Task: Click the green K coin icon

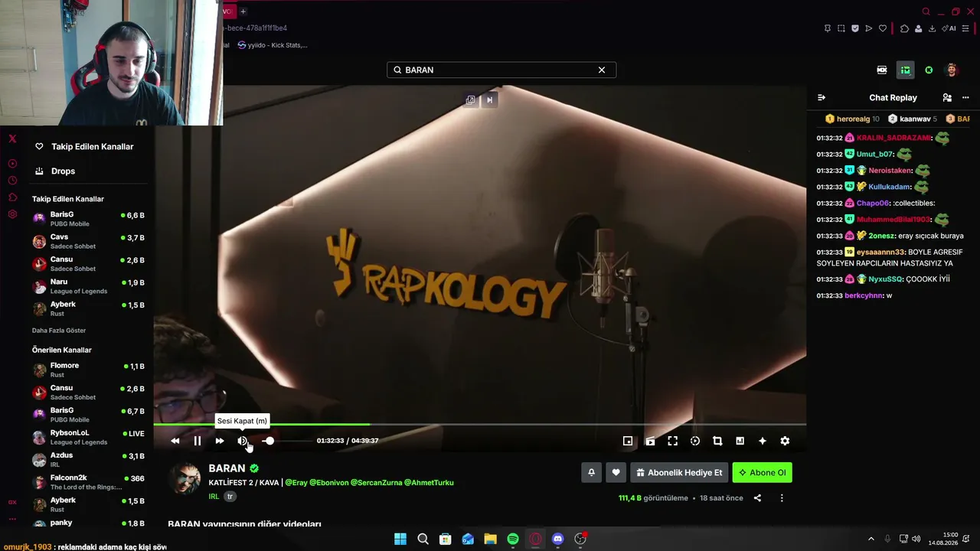Action: click(929, 70)
